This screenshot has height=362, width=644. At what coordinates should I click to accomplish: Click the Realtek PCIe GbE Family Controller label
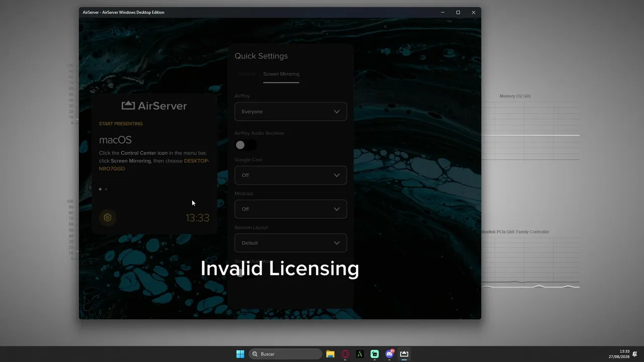pyautogui.click(x=515, y=232)
